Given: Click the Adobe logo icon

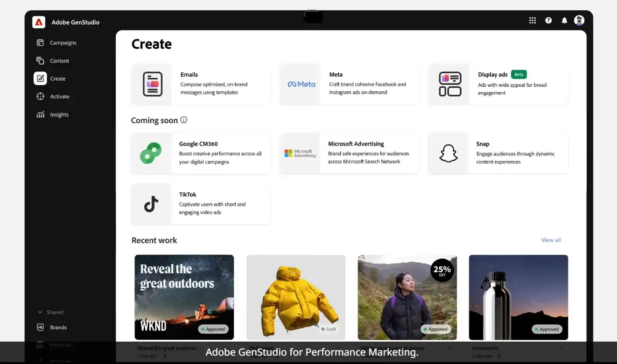Looking at the screenshot, I should [x=39, y=22].
